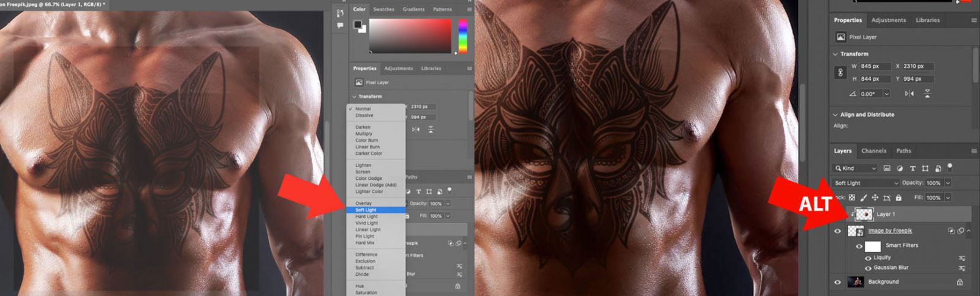
Task: Open Fill dropdown arrow in right Layers panel
Action: coord(948,198)
